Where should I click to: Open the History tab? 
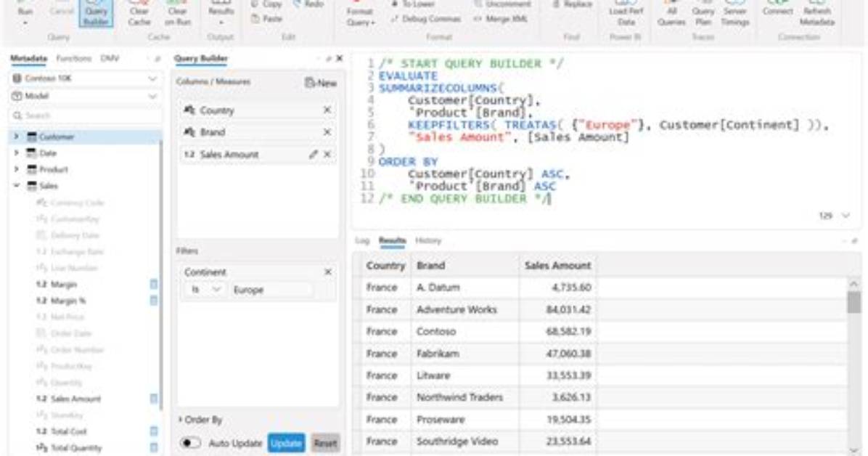click(428, 240)
